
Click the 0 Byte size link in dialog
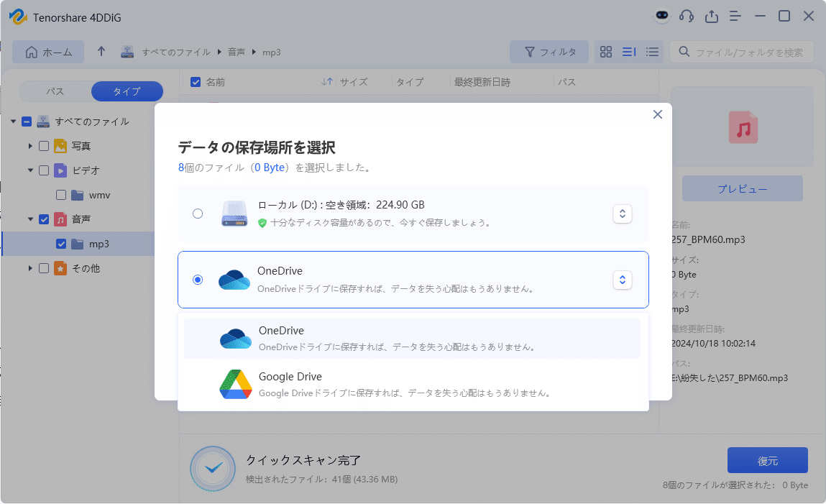(x=270, y=168)
